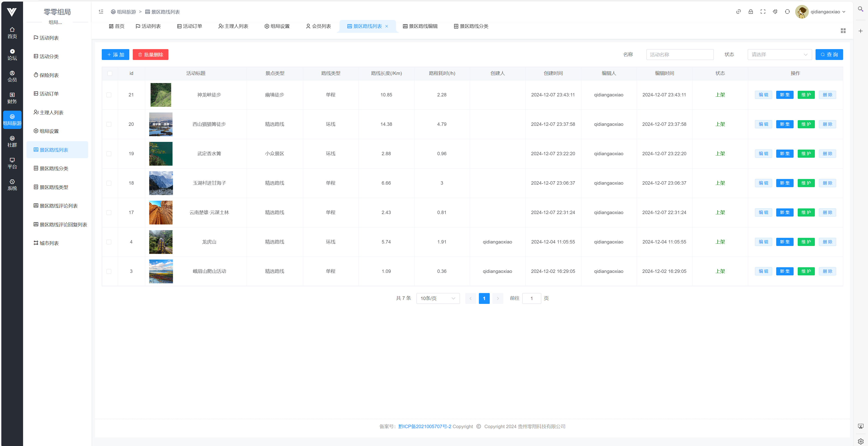Collapse the sidebar menu toggle icon

101,12
